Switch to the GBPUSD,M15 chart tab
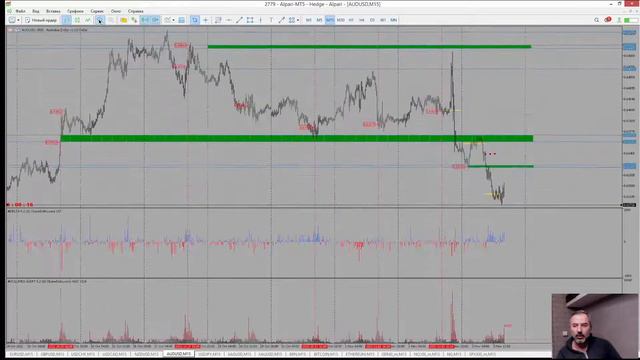This screenshot has height=360, width=640. click(53, 354)
